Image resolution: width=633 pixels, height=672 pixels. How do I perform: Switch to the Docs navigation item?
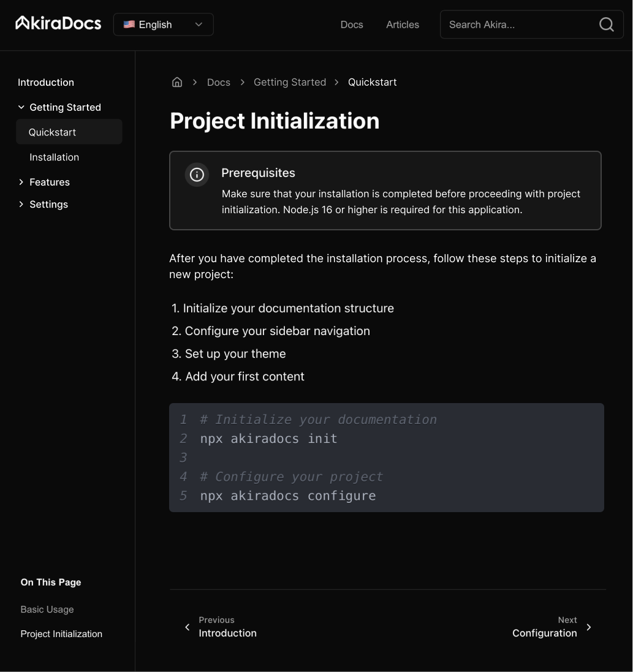pyautogui.click(x=352, y=25)
